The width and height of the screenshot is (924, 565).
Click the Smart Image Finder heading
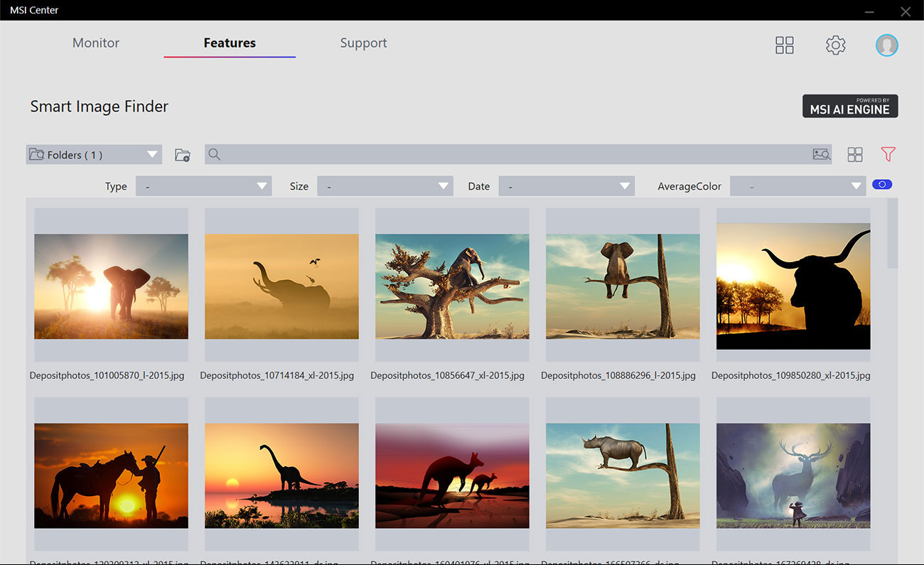click(x=100, y=107)
